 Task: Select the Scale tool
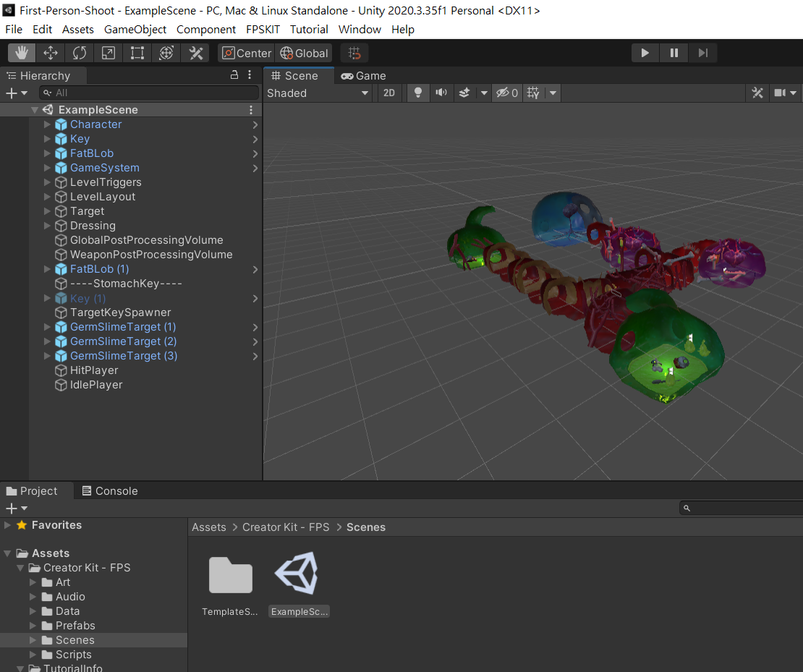tap(109, 53)
